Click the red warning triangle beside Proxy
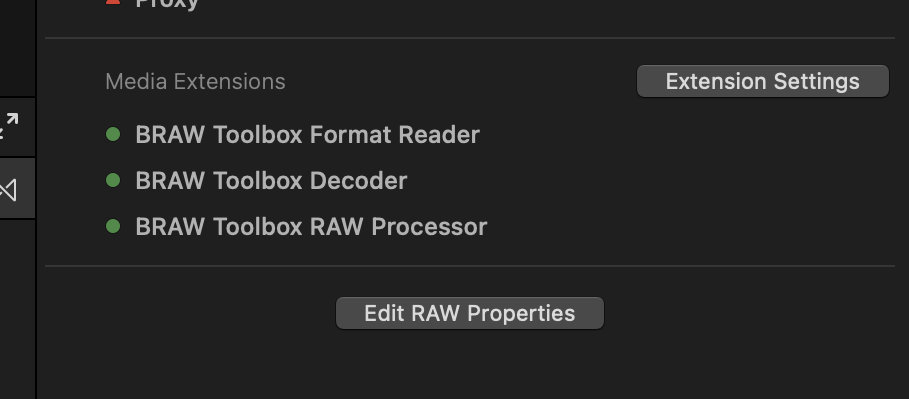This screenshot has width=909, height=399. click(x=114, y=2)
